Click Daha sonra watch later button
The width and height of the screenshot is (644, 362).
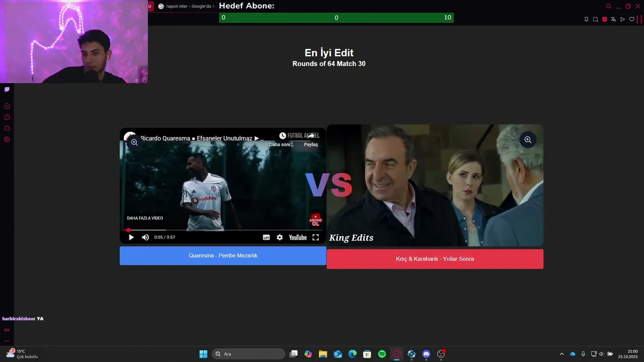pyautogui.click(x=281, y=140)
